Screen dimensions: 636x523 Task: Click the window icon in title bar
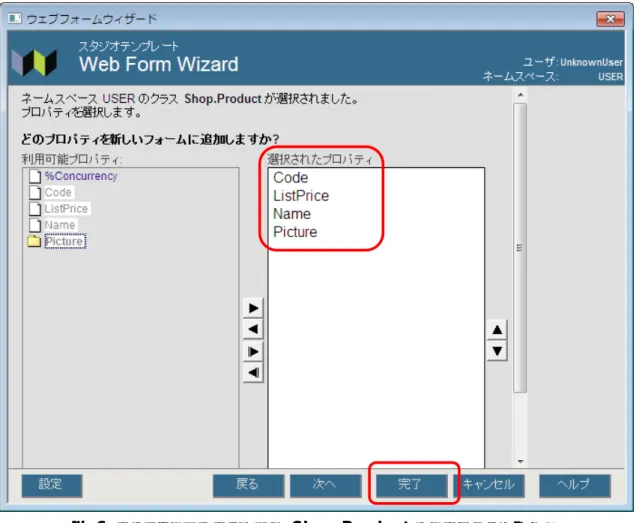click(x=15, y=19)
